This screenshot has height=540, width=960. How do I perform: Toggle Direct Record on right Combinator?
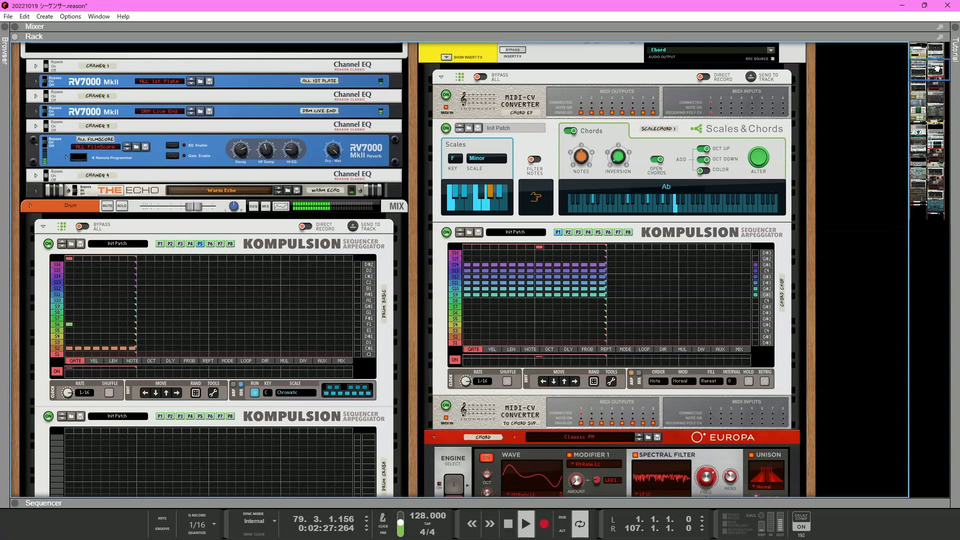703,77
